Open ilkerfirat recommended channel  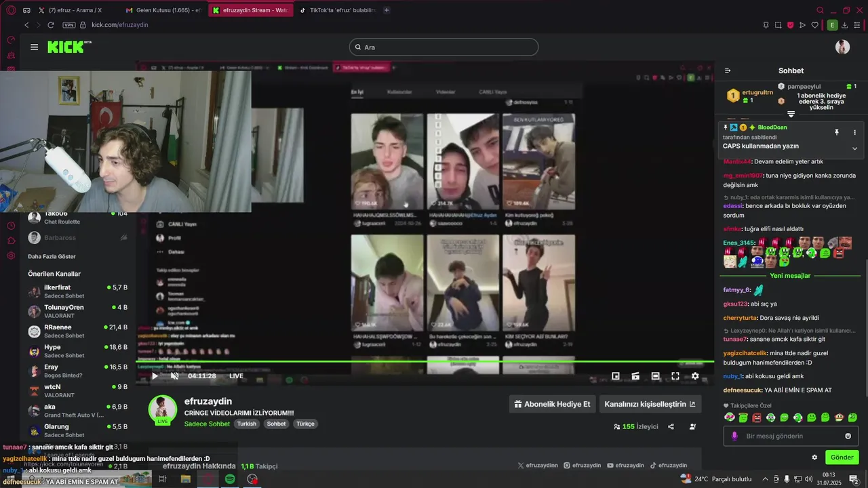click(77, 291)
